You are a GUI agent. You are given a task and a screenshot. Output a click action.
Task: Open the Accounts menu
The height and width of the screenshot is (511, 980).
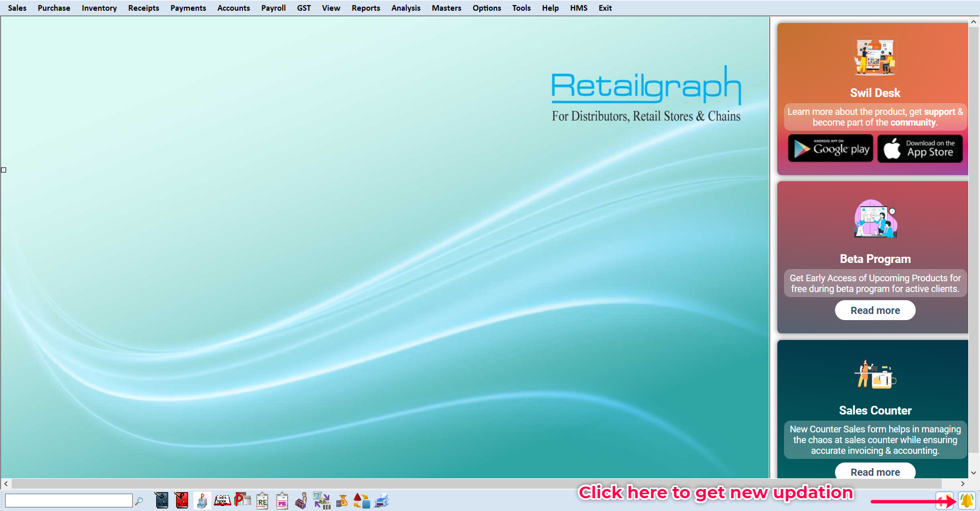click(234, 8)
